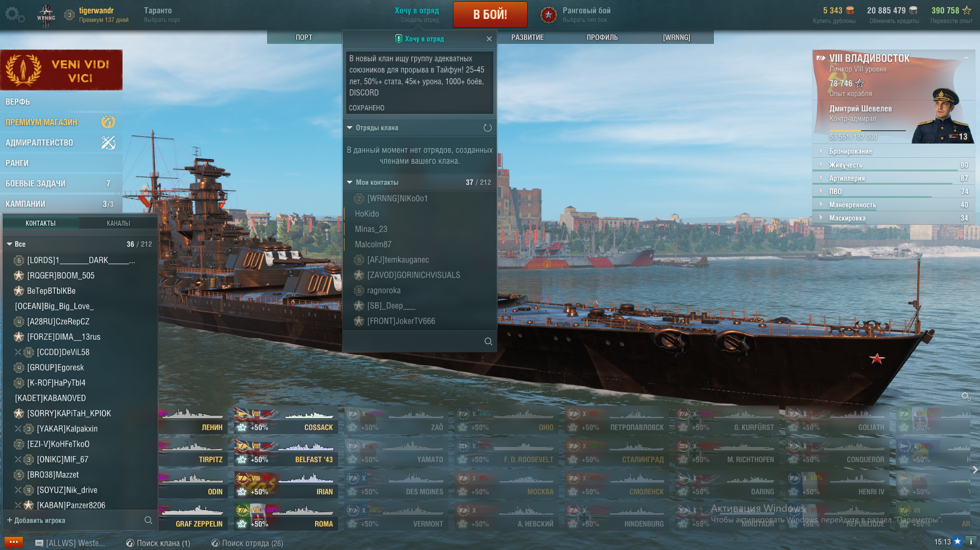980x550 pixels.
Task: Collapse the Отряды клана section
Action: (x=350, y=128)
